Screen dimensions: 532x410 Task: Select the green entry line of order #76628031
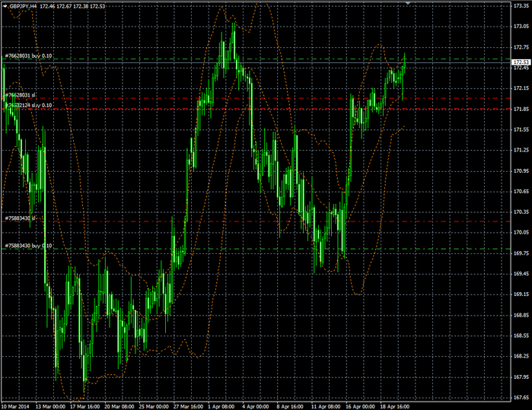pos(256,59)
